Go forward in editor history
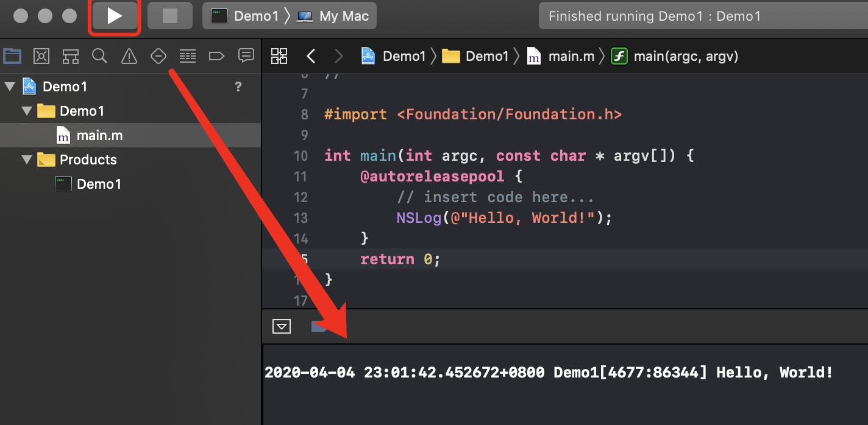868x425 pixels. pyautogui.click(x=339, y=57)
